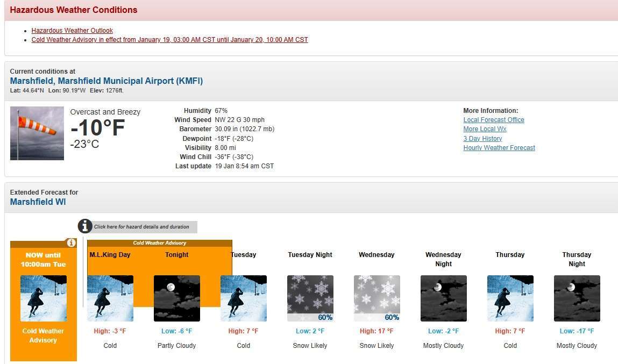618x364 pixels.
Task: Click the Cold Weather Advisory orange box icon
Action: coord(43,298)
